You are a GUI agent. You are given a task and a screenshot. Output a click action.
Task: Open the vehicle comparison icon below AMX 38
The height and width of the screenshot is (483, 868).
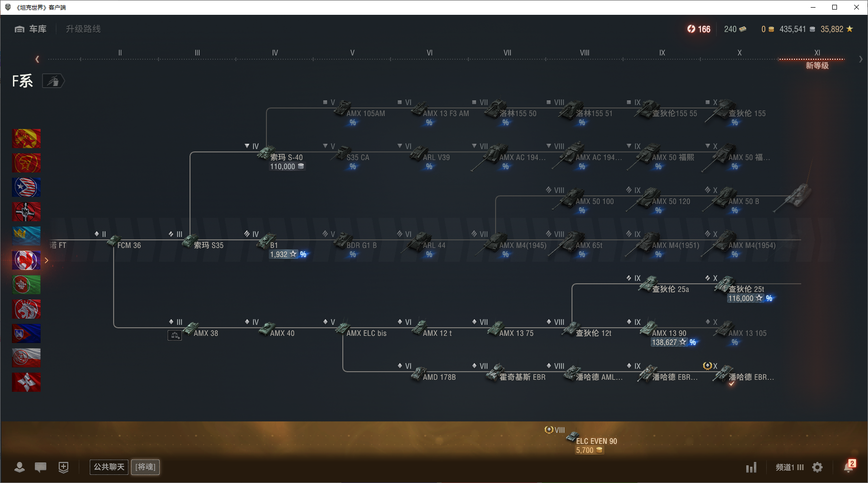tap(175, 336)
